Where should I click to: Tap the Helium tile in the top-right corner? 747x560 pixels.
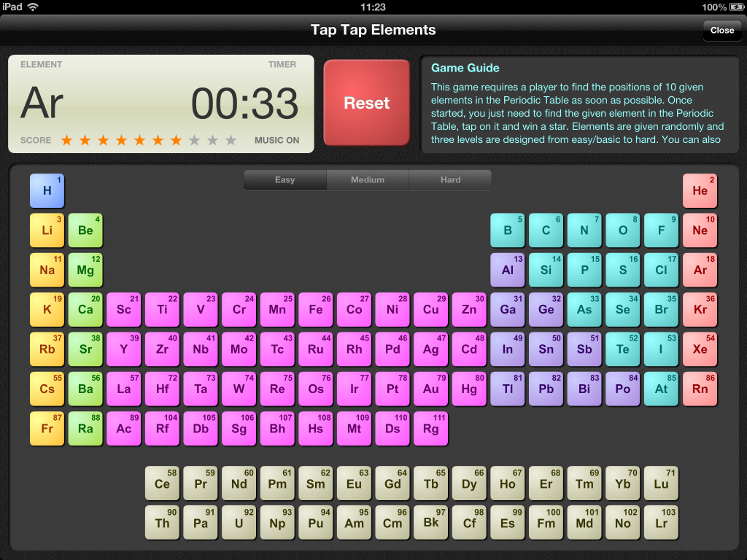pos(700,190)
